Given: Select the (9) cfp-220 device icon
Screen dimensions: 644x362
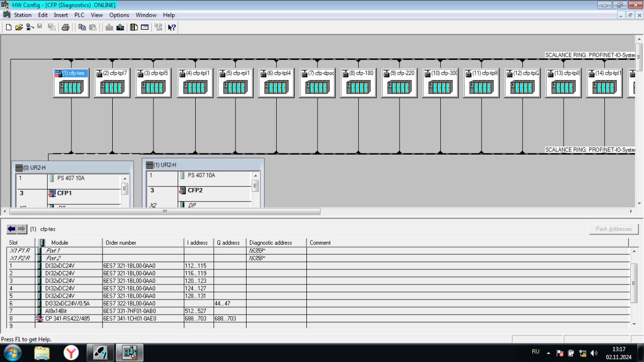Looking at the screenshot, I should (399, 83).
